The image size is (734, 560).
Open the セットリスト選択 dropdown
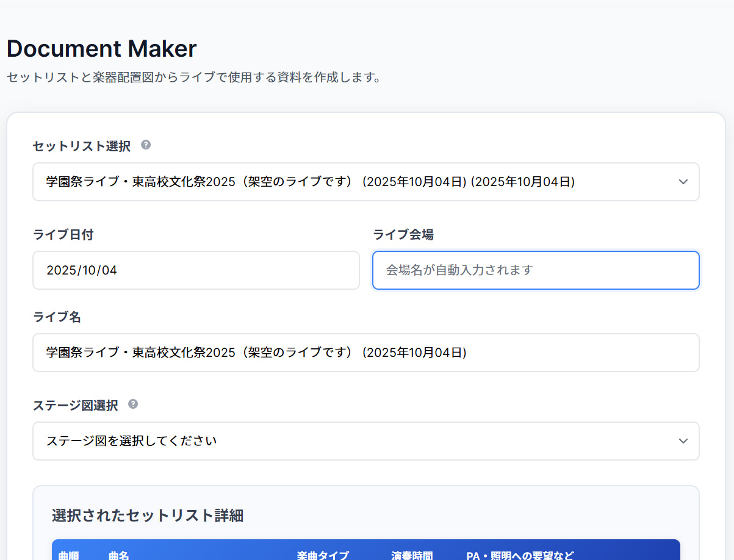point(366,182)
